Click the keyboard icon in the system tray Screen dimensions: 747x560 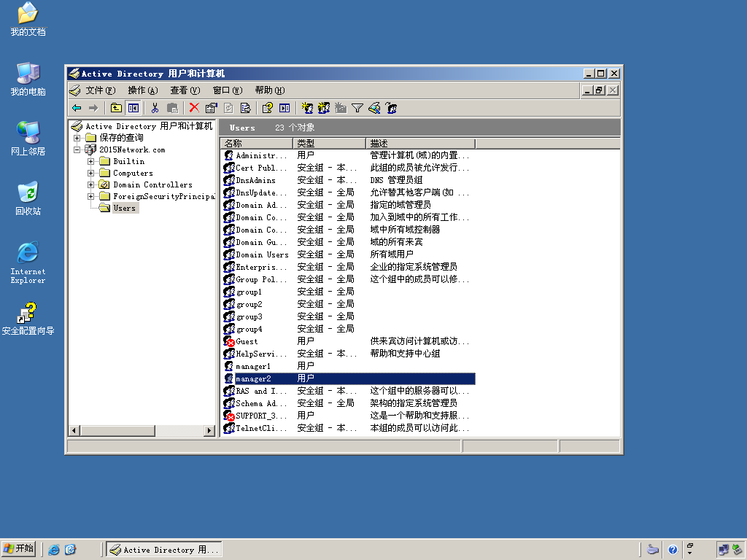(653, 550)
